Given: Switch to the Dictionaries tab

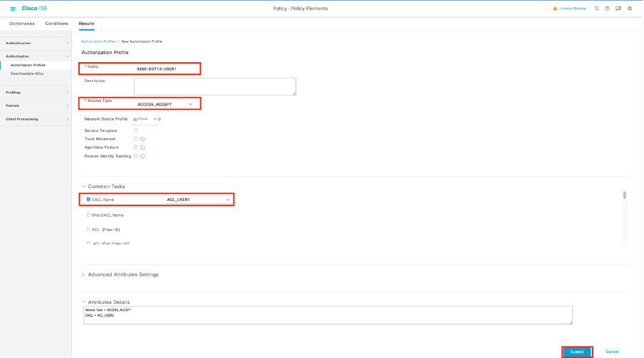Looking at the screenshot, I should point(22,24).
